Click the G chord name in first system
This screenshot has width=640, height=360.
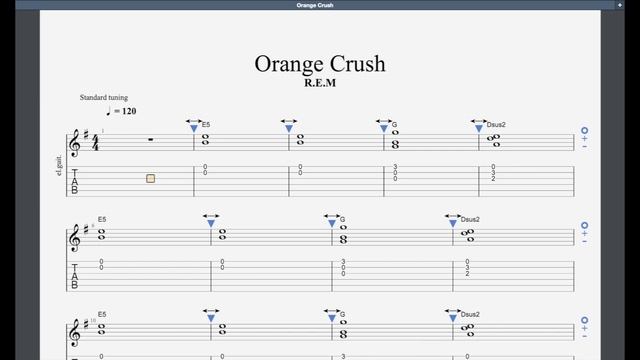[x=394, y=125]
